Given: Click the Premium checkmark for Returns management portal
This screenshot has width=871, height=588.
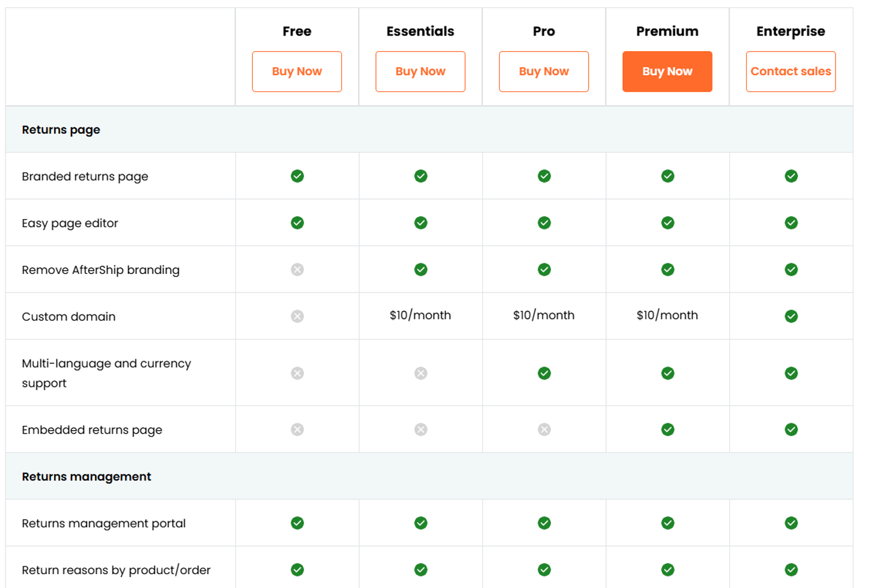Looking at the screenshot, I should tap(668, 523).
